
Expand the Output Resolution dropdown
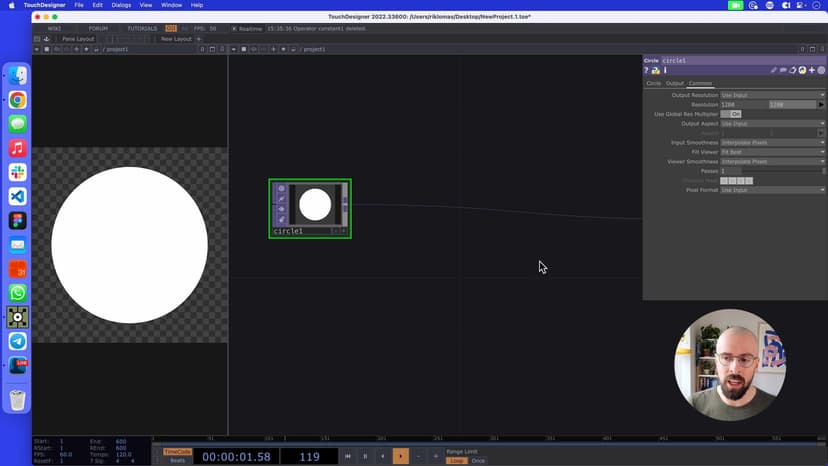pos(772,95)
